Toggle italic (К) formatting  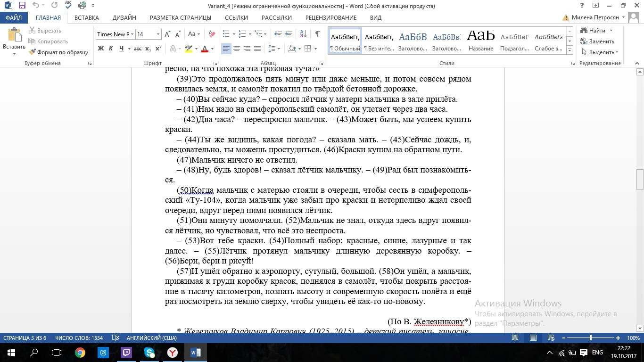click(x=111, y=49)
